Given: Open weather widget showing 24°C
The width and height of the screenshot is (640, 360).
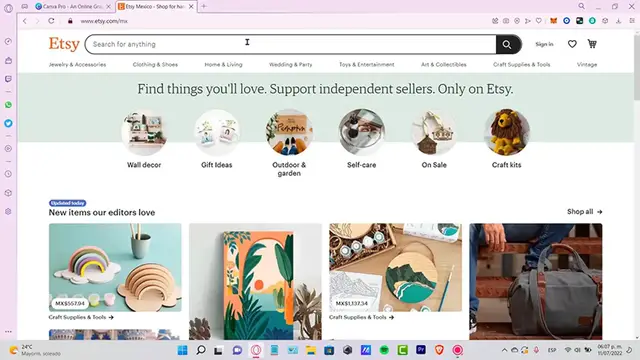Looking at the screenshot, I should 36,350.
